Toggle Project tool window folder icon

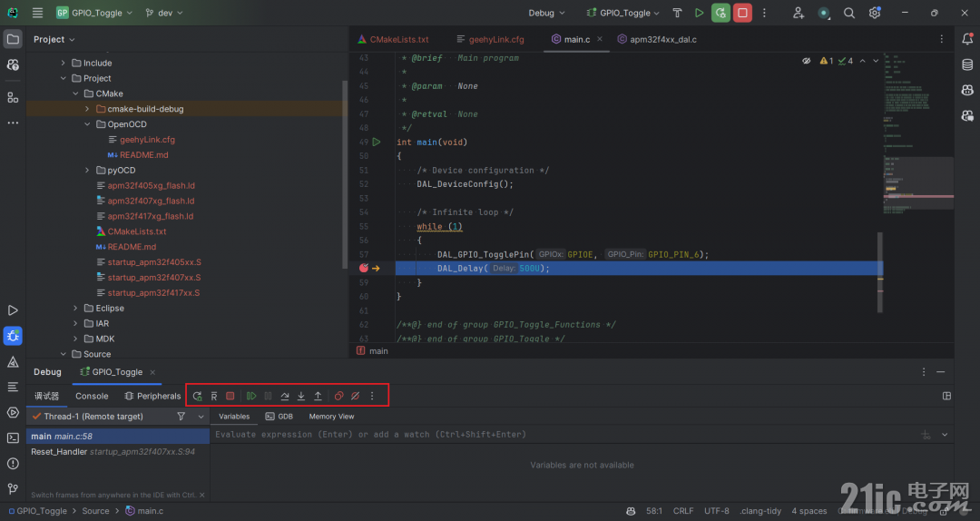point(13,39)
